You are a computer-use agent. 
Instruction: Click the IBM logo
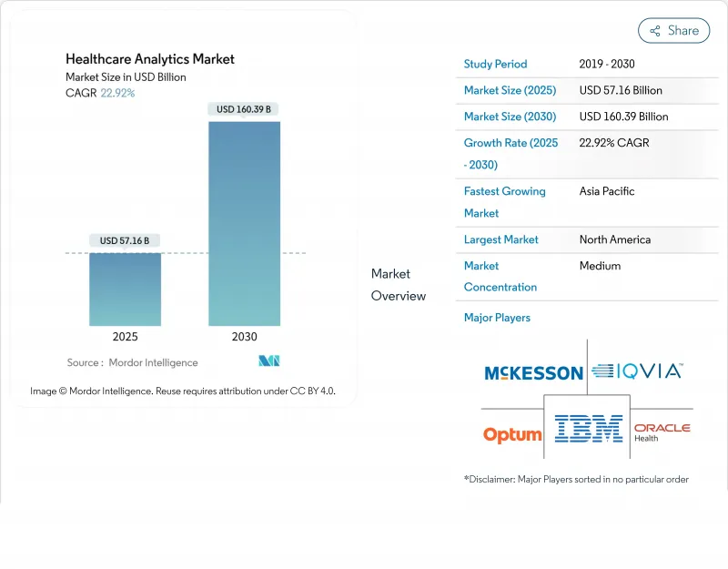click(x=588, y=428)
